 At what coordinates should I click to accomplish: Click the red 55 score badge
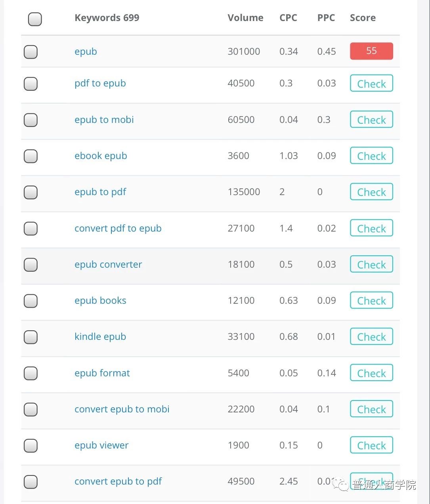(x=371, y=51)
